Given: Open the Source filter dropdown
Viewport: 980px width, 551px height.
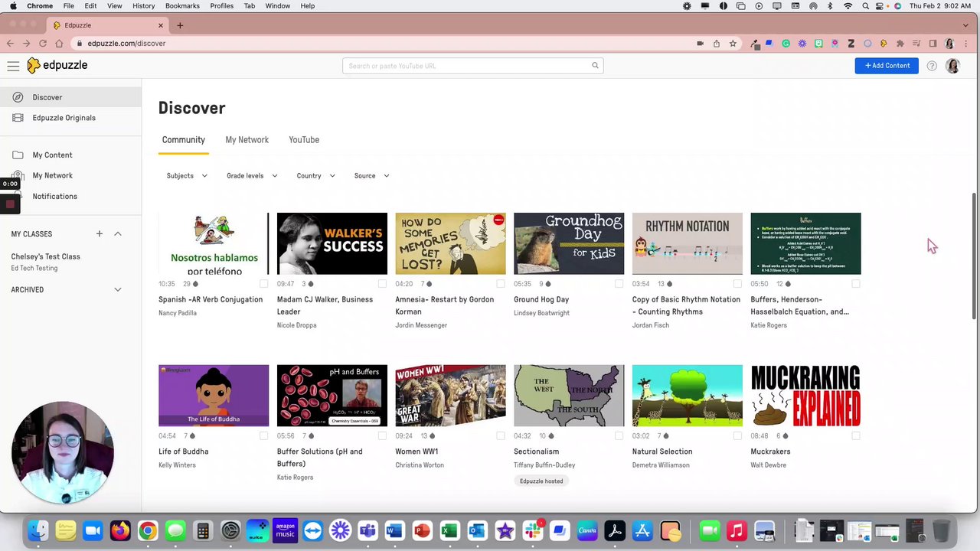Looking at the screenshot, I should coord(371,176).
